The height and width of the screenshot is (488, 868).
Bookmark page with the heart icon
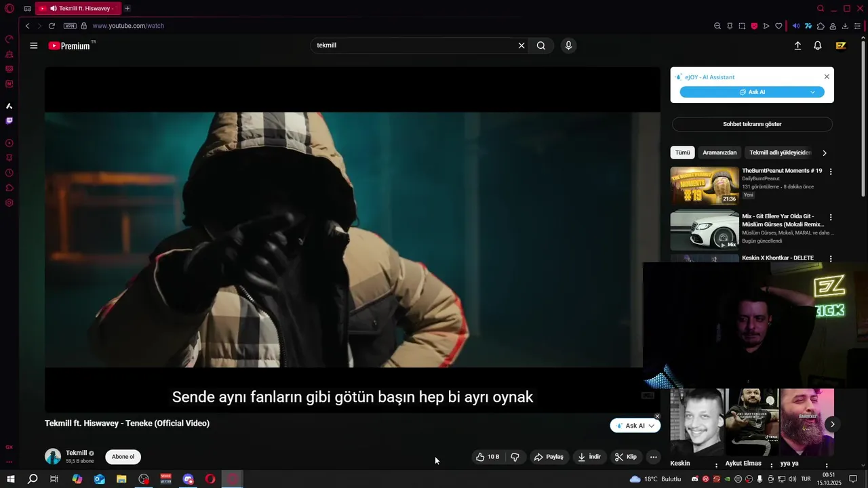point(778,26)
